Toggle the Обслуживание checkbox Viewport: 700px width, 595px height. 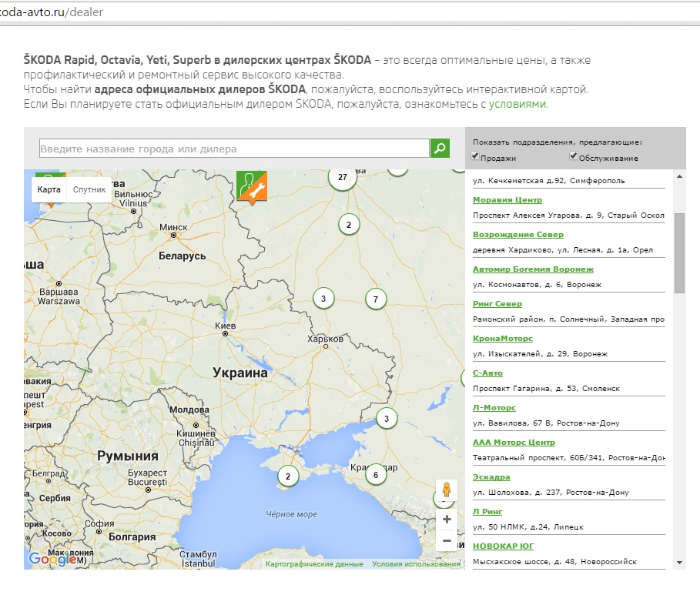(x=574, y=156)
